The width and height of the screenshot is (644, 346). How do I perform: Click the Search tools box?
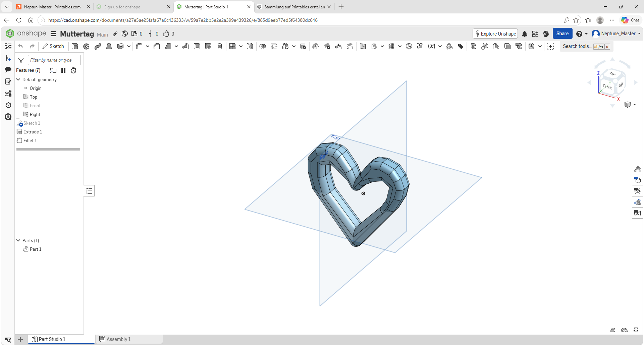pos(586,46)
